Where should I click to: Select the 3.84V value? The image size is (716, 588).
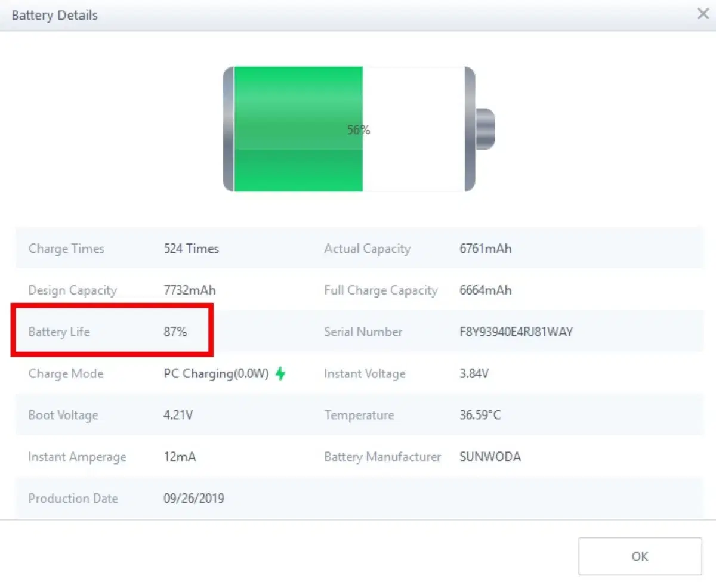[474, 374]
